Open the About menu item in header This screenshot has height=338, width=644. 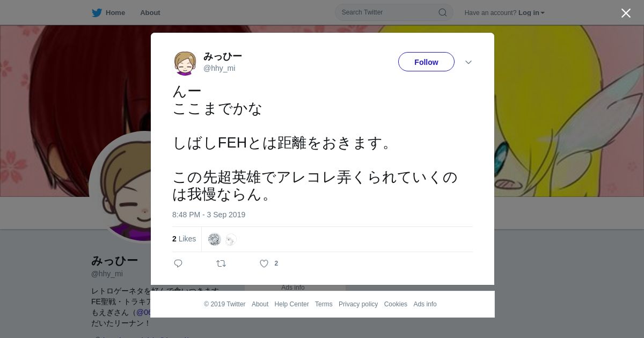click(150, 12)
